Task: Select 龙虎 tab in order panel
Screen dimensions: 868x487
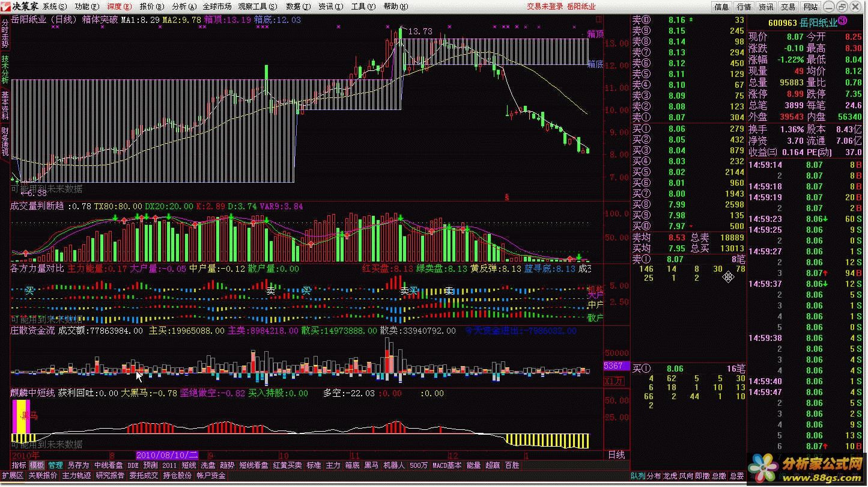Action: (670, 476)
